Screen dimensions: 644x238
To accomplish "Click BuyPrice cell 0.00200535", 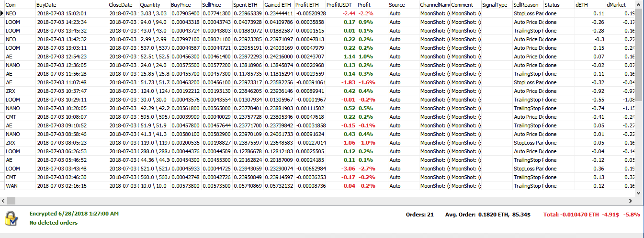I will (x=185, y=143).
